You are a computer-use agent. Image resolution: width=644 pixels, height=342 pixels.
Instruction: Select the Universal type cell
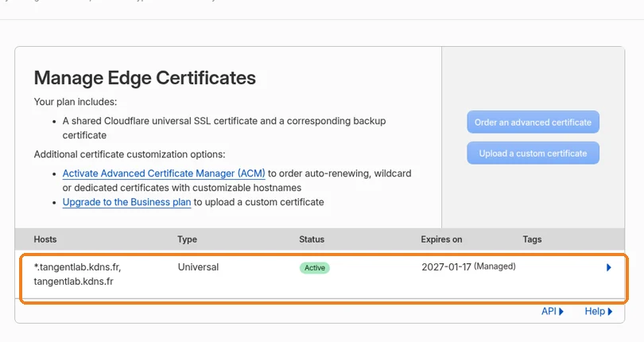199,267
